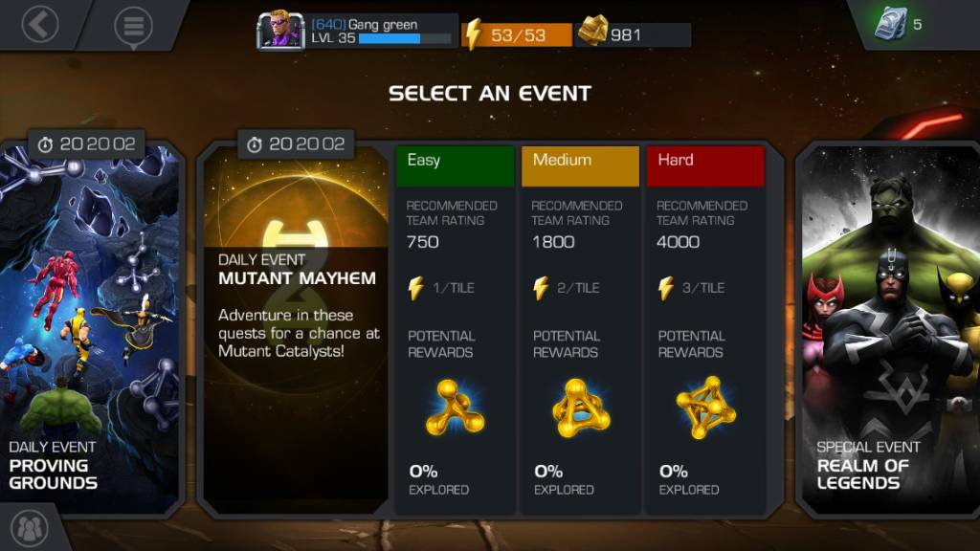Screen dimensions: 980x551
Task: Select the Medium difficulty header
Action: (581, 165)
